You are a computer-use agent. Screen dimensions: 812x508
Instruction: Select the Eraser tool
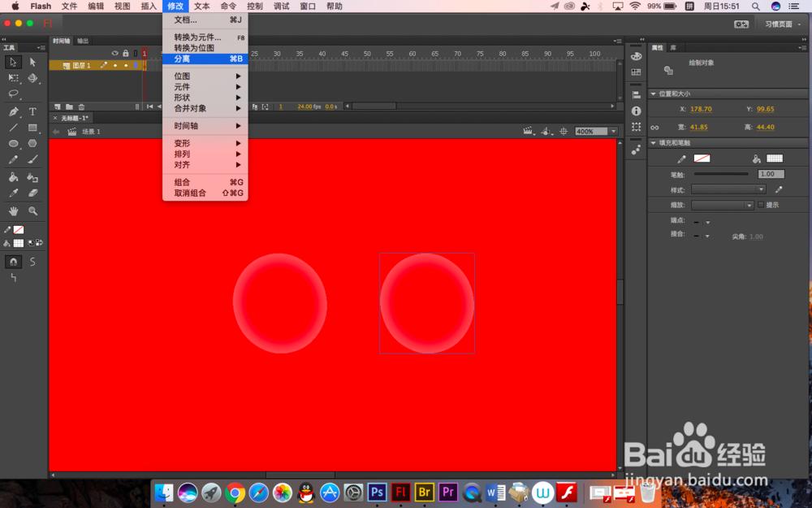[x=32, y=193]
